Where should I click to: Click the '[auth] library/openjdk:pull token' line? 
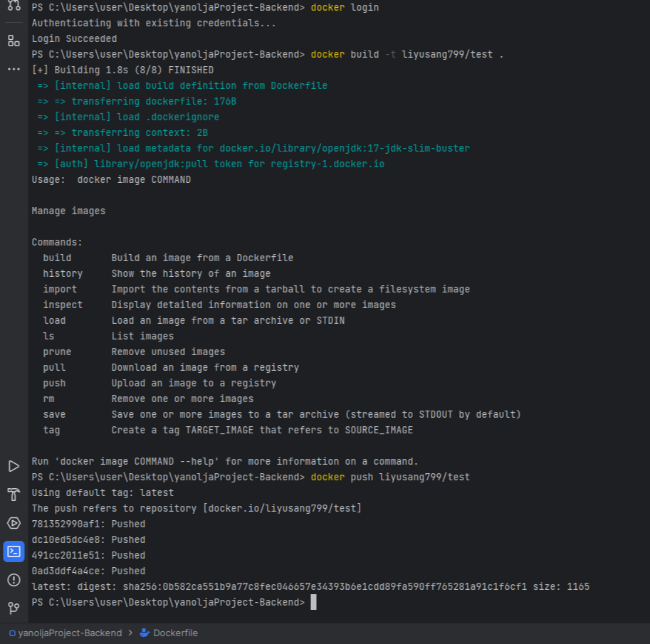coord(211,164)
